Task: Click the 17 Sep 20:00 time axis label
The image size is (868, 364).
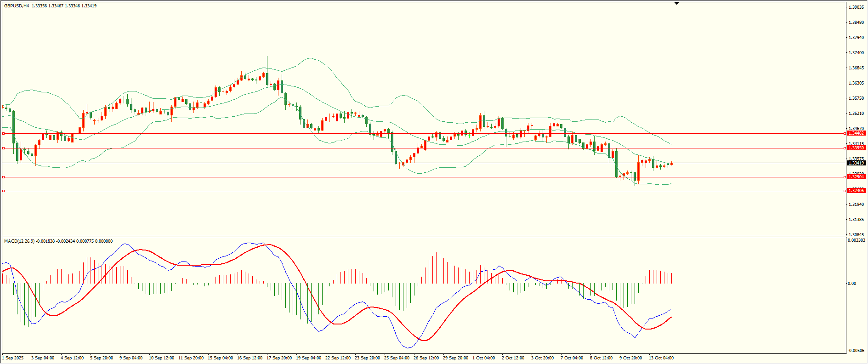Action: [x=279, y=358]
